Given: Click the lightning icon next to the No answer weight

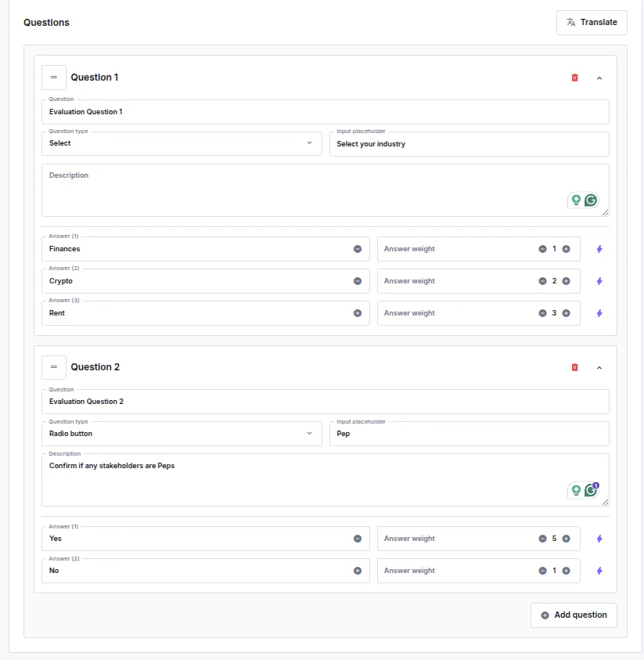Looking at the screenshot, I should [599, 571].
